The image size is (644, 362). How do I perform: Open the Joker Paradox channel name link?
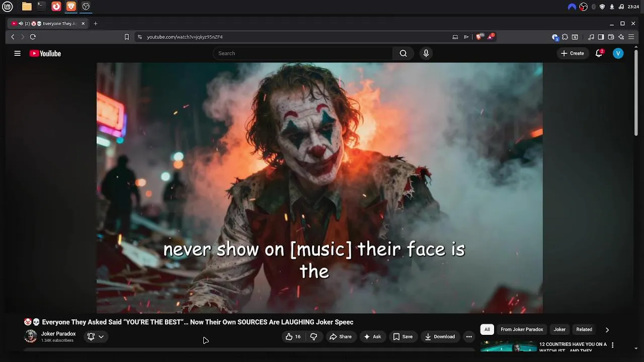pos(58,334)
